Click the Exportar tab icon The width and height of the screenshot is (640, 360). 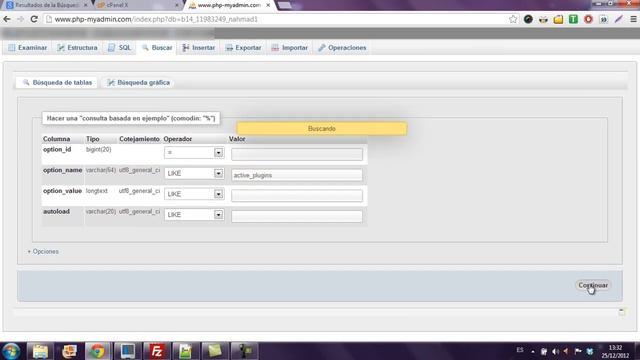click(x=229, y=48)
